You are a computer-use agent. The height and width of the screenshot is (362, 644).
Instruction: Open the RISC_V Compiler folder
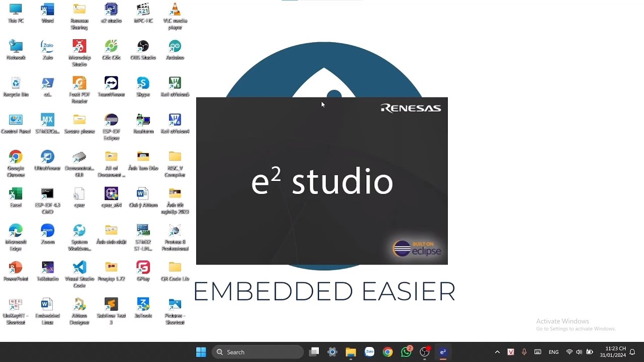tap(175, 163)
